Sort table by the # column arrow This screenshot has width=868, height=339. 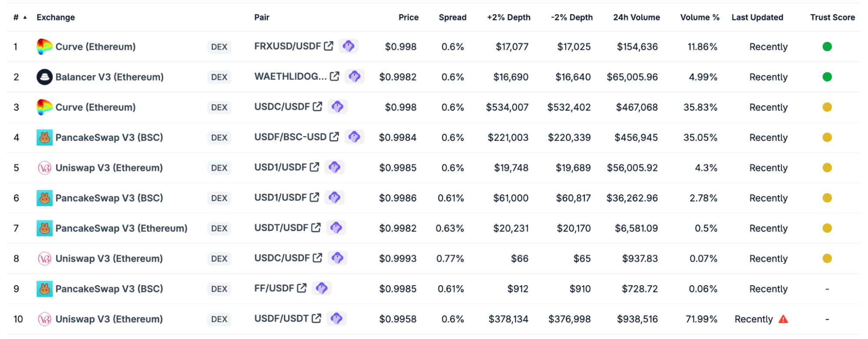[x=25, y=17]
